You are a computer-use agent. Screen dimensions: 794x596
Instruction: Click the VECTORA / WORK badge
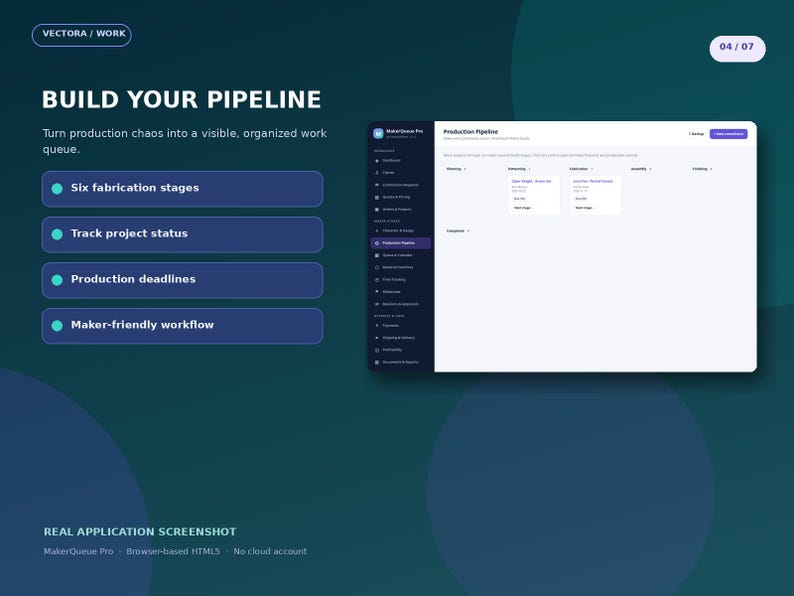click(82, 35)
